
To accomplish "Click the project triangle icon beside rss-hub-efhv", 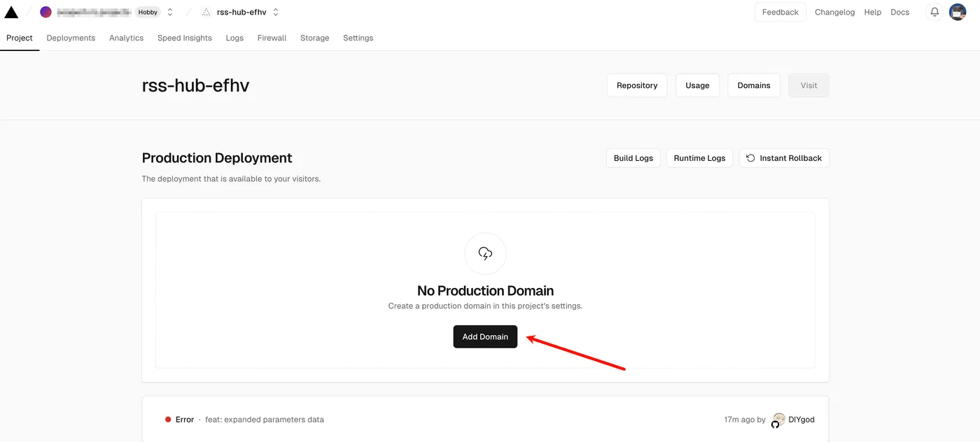I will (x=206, y=12).
